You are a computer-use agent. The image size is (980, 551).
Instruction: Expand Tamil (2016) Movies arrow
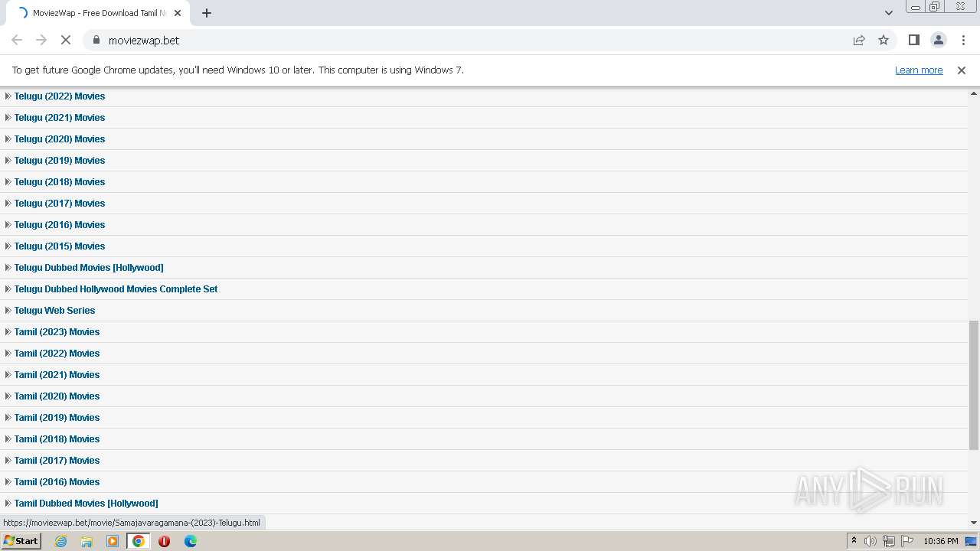pyautogui.click(x=8, y=482)
